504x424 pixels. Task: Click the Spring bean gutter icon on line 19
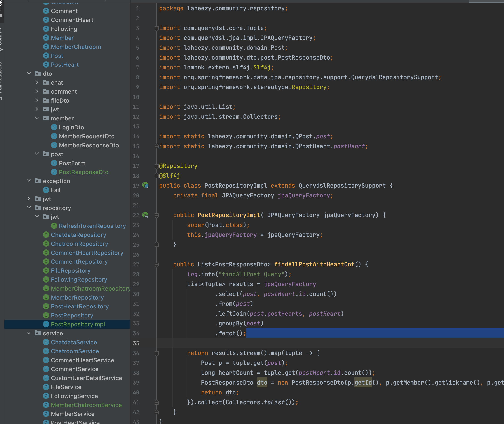145,185
